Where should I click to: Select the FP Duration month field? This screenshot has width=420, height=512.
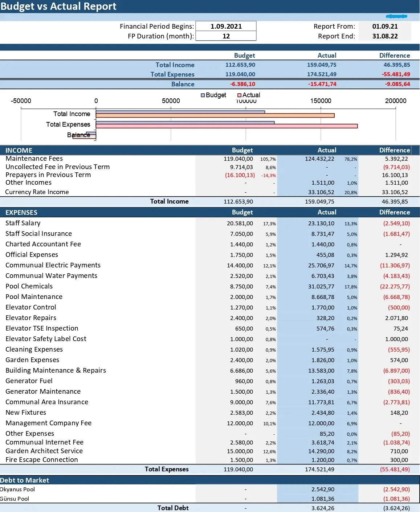[x=226, y=36]
